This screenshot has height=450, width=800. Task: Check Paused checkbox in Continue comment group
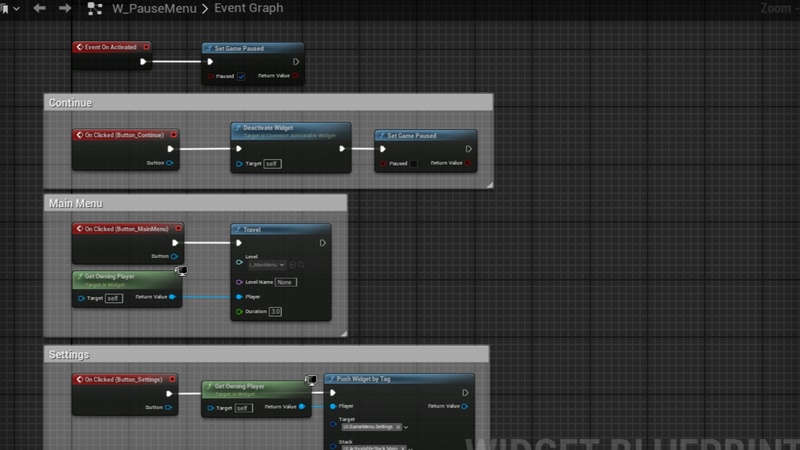point(413,163)
